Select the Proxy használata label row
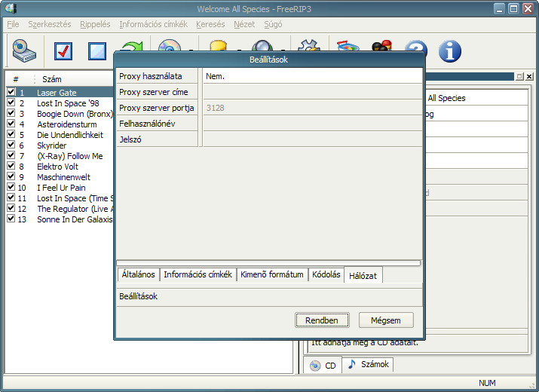Screen dimensions: 539x392 tap(157, 76)
